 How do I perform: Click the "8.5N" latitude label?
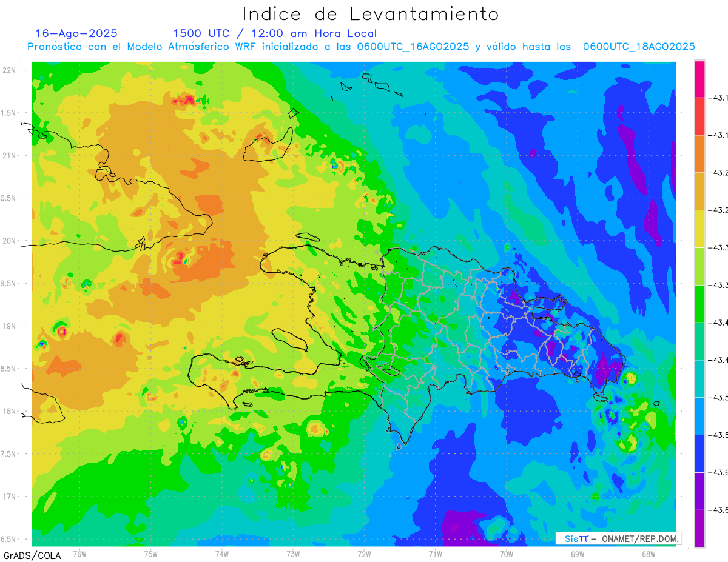point(8,369)
